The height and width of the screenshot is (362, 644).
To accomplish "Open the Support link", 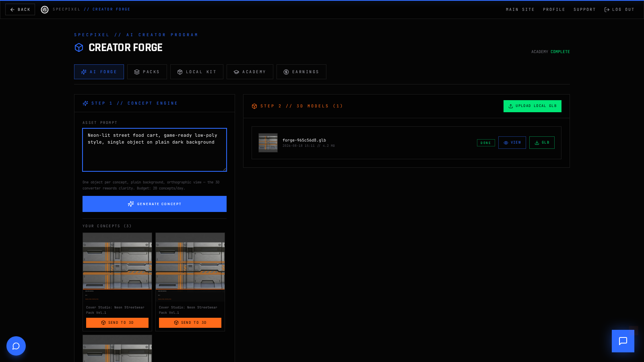I will (584, 9).
